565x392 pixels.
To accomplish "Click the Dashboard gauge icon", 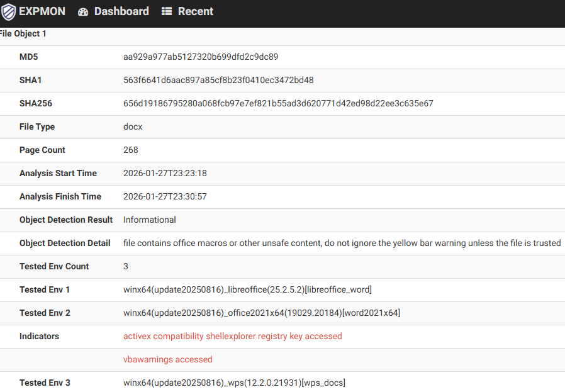I will pos(83,12).
